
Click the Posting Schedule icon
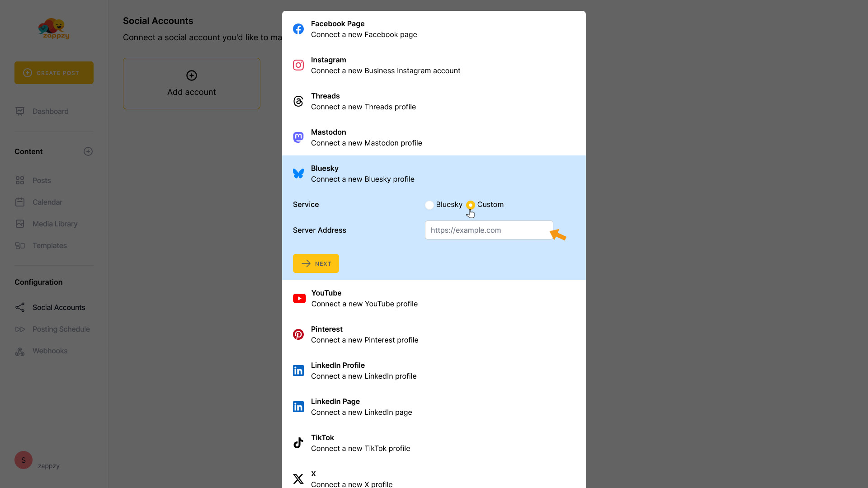[x=20, y=329]
